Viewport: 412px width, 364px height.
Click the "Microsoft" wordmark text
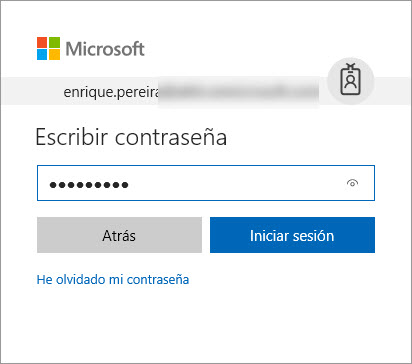(105, 49)
